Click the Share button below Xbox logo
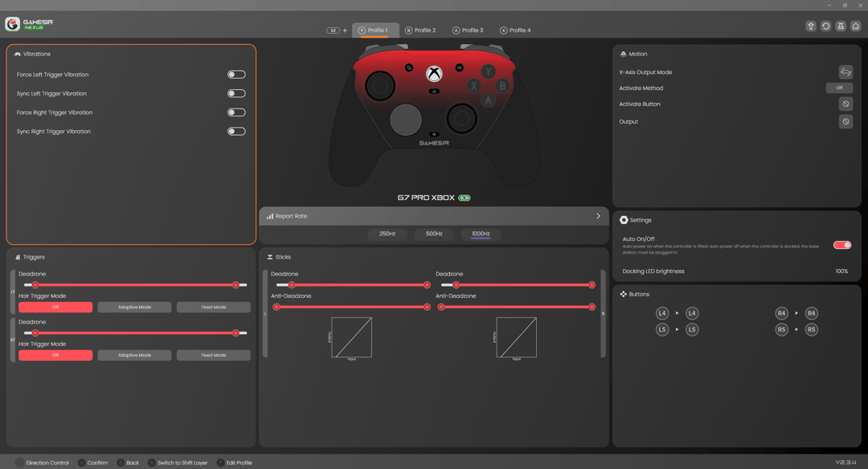 (434, 92)
